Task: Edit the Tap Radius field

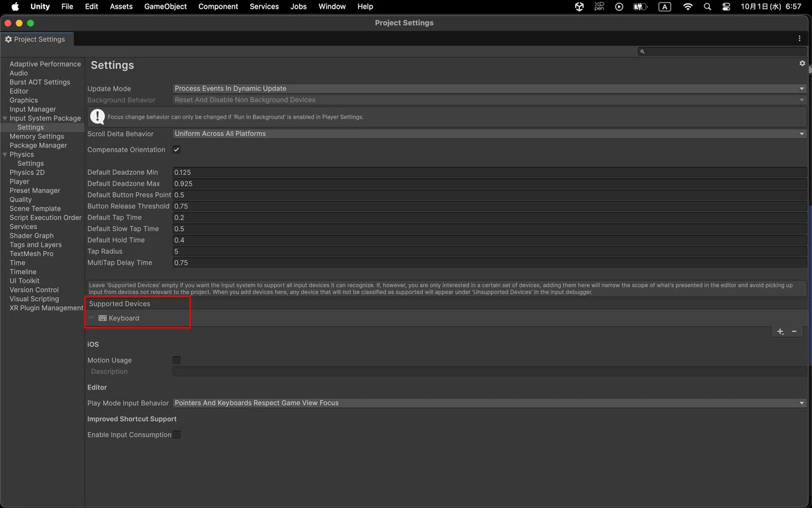Action: pyautogui.click(x=490, y=251)
